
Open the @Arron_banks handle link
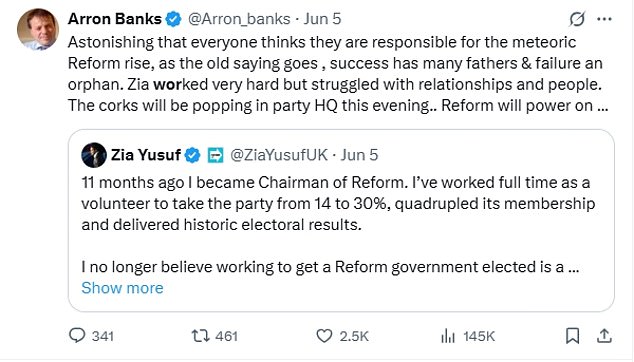pyautogui.click(x=239, y=19)
